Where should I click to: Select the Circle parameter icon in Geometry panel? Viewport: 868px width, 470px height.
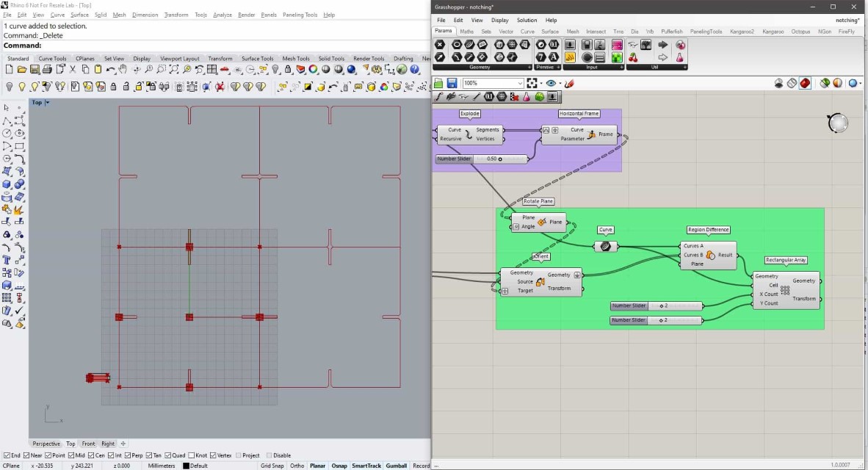coord(457,45)
